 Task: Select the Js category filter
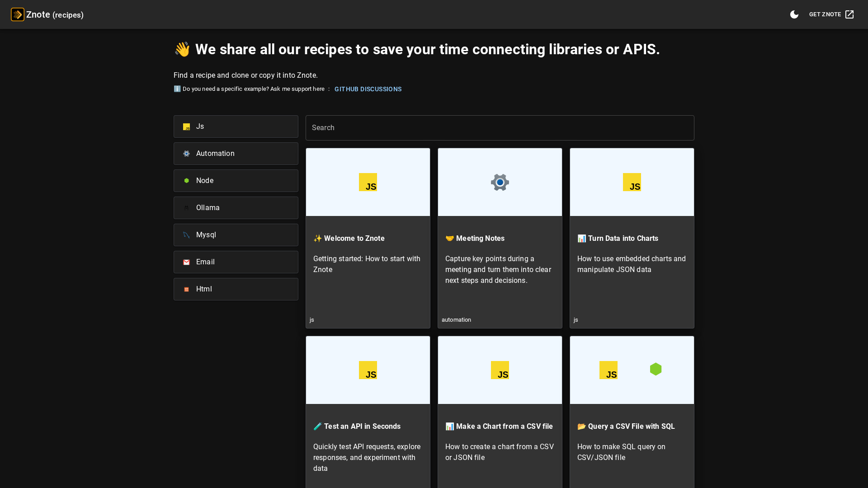pyautogui.click(x=236, y=127)
